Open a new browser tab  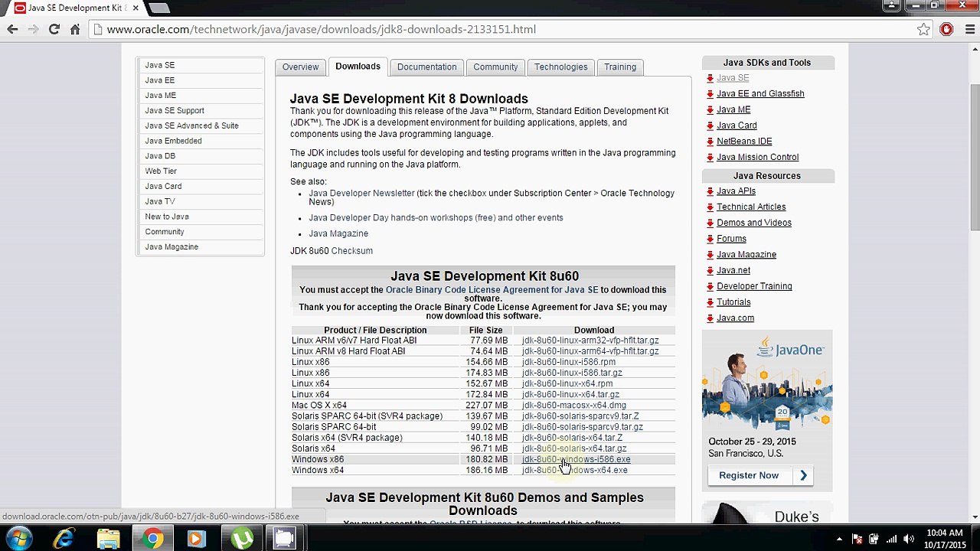[x=159, y=8]
